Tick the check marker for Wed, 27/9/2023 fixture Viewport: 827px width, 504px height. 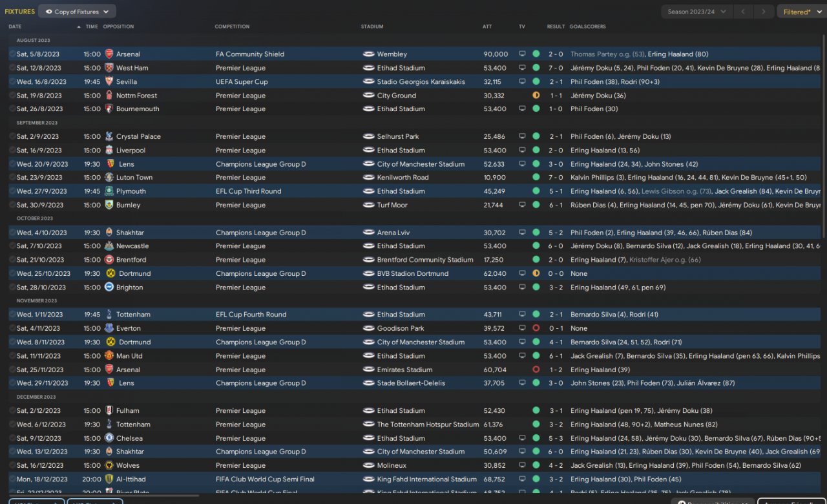12,191
